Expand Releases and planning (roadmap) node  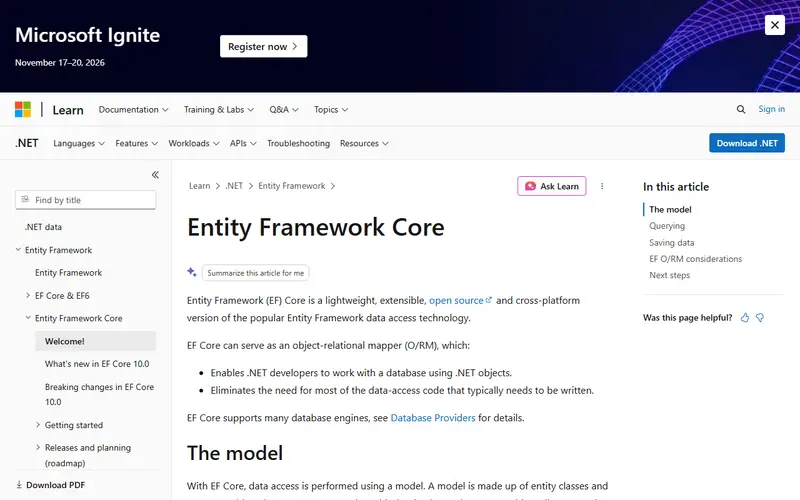[x=38, y=447]
